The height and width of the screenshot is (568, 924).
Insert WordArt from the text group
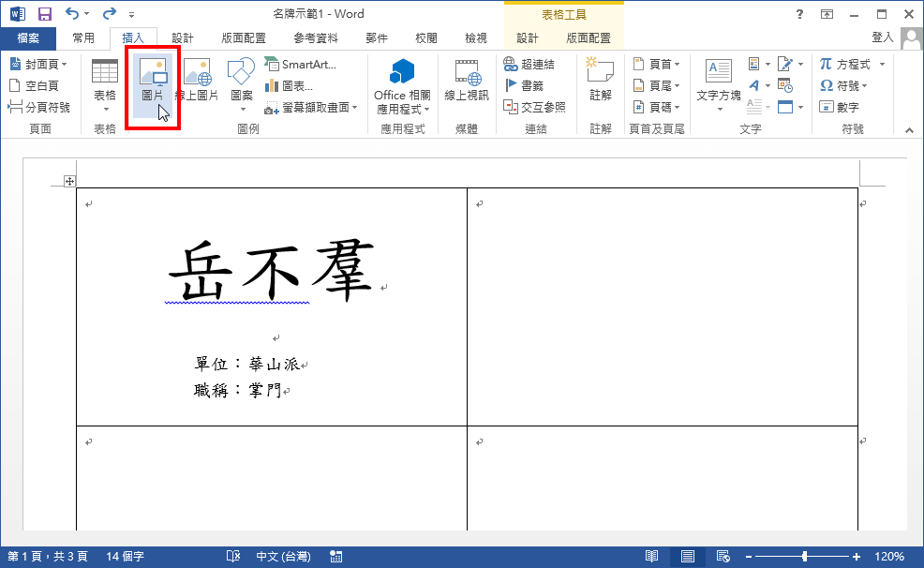(x=754, y=85)
